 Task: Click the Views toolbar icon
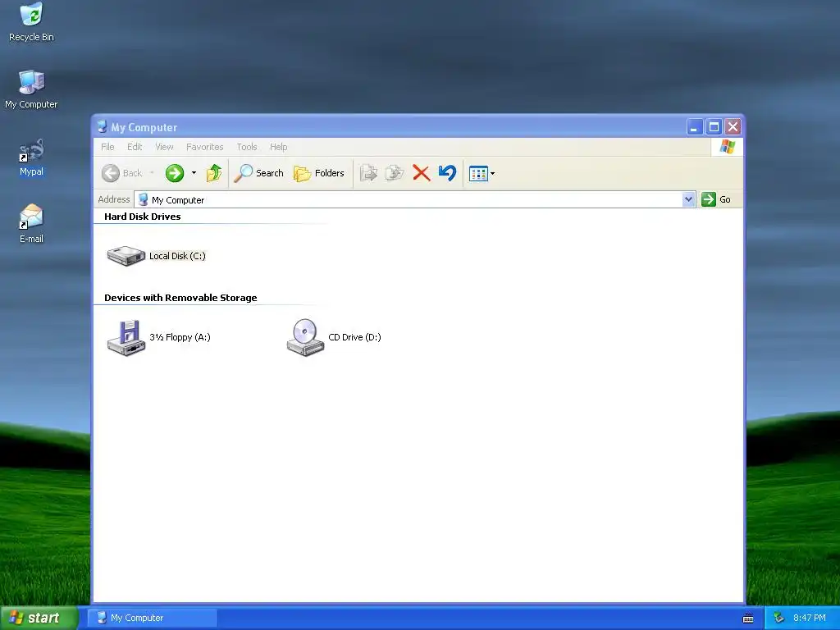478,174
